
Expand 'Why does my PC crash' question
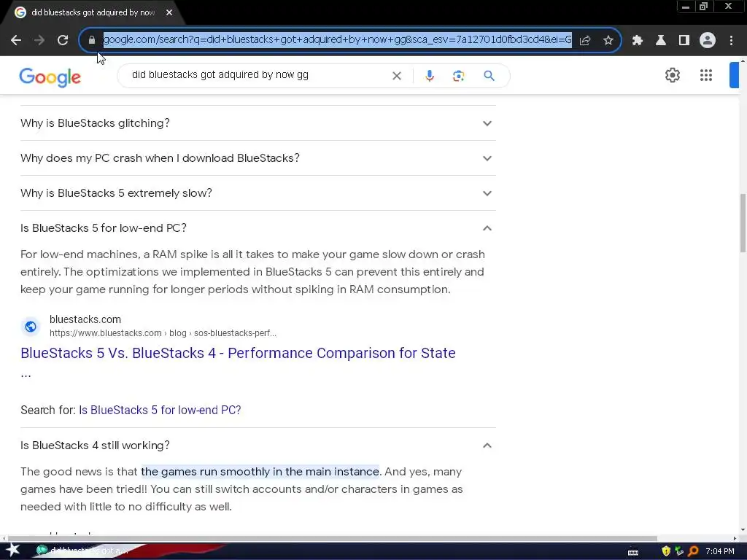click(x=258, y=158)
